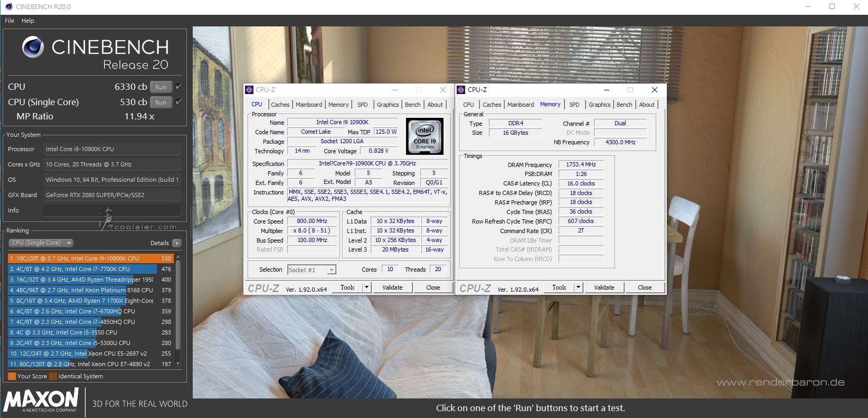This screenshot has height=418, width=868.
Task: Toggle the CPU test checkmark
Action: tap(178, 87)
